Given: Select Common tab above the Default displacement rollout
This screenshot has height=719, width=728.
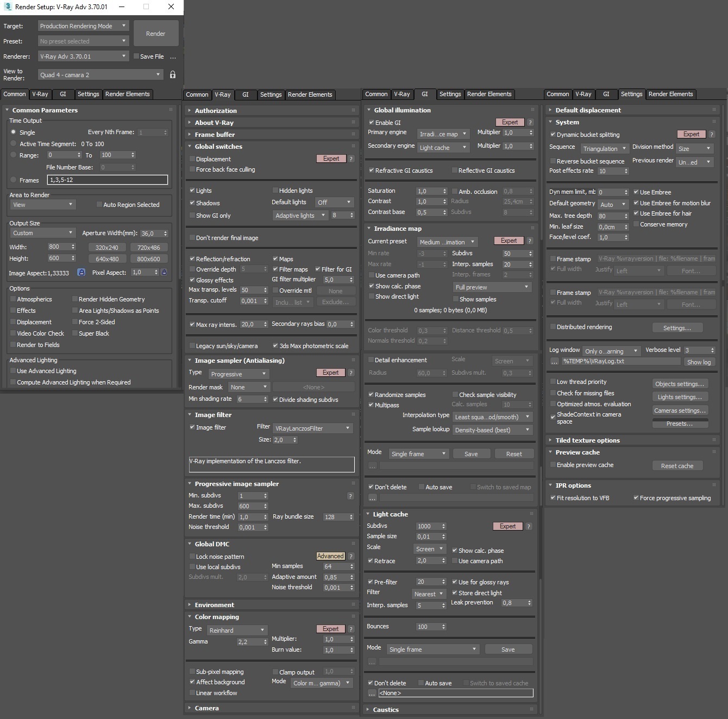Looking at the screenshot, I should 558,94.
